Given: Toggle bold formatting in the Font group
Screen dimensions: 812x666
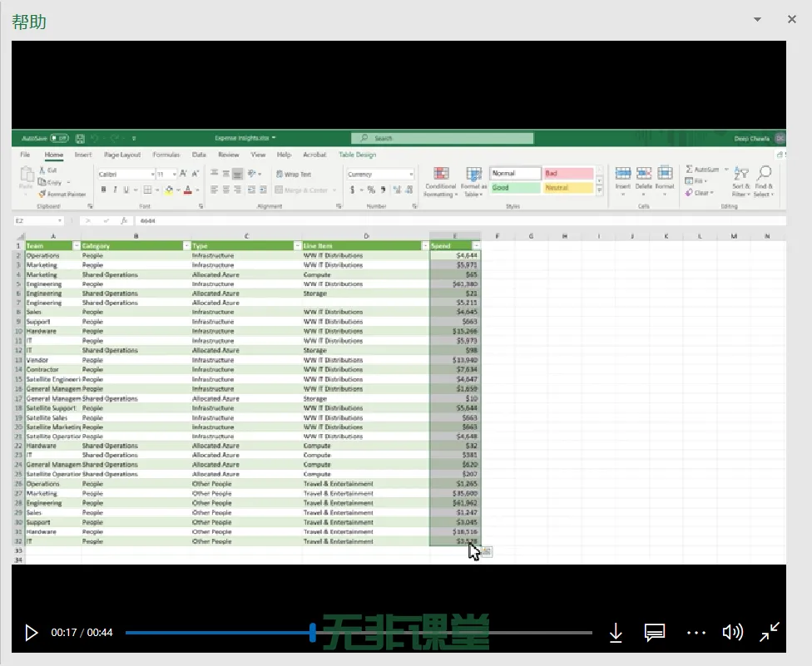Looking at the screenshot, I should (x=104, y=190).
